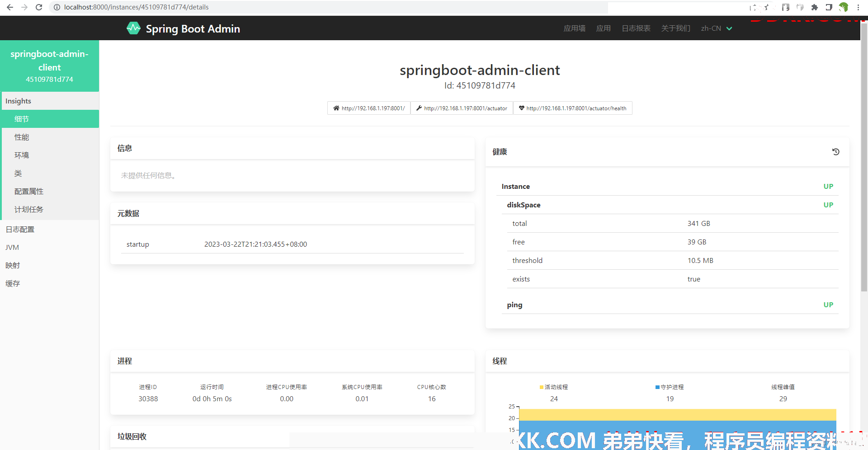868x450 pixels.
Task: Open the http://192.168.1.197:8001/ home link
Action: (x=369, y=108)
